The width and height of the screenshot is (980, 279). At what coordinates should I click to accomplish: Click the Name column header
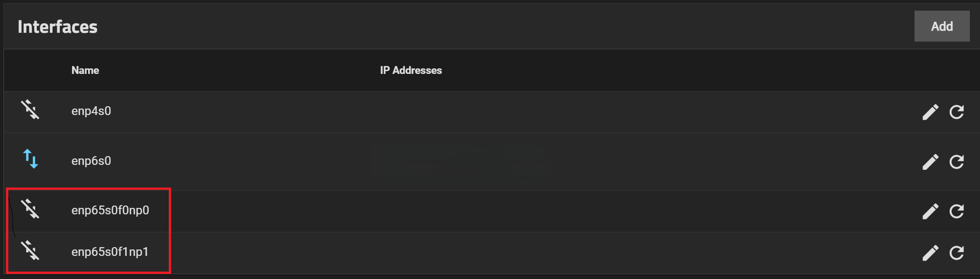pos(85,70)
